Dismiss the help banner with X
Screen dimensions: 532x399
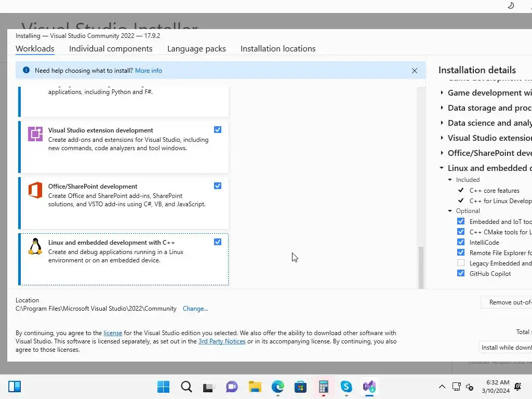tap(414, 71)
